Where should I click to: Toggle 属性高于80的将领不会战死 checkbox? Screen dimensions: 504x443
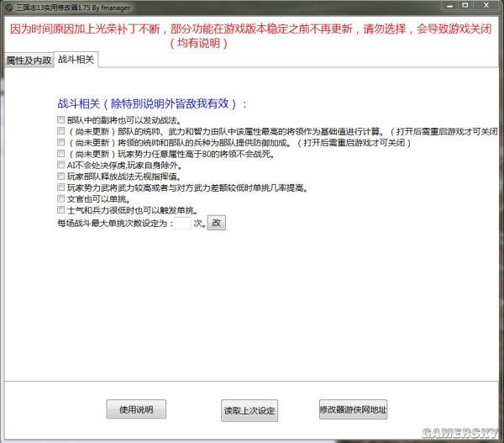(x=60, y=154)
